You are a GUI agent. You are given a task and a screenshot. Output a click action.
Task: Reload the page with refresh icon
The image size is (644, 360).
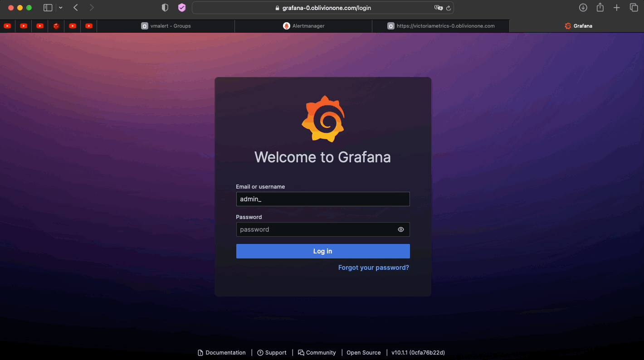click(x=449, y=8)
